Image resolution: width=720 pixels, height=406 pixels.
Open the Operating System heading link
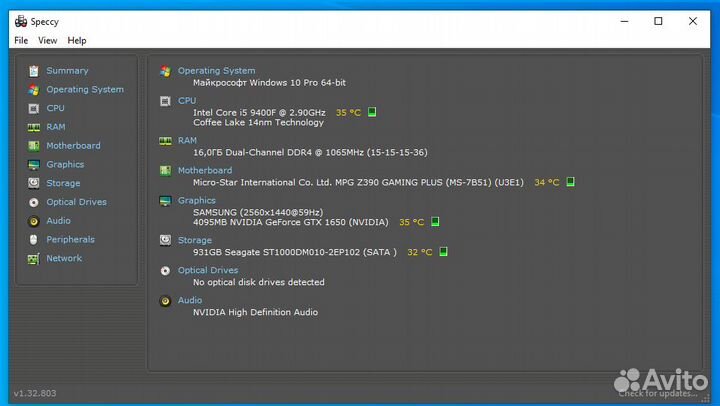(x=216, y=71)
